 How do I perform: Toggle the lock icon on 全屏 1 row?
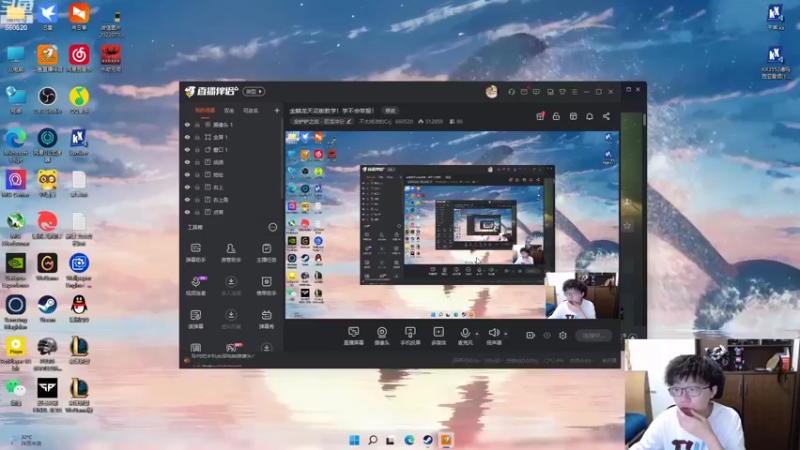[x=197, y=137]
